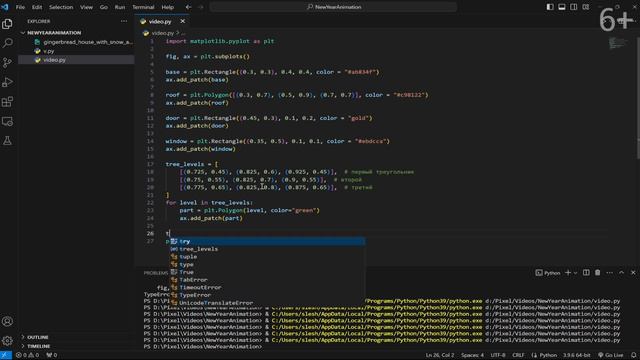Open the customize layout icon
640x360 pixels.
coord(586,7)
